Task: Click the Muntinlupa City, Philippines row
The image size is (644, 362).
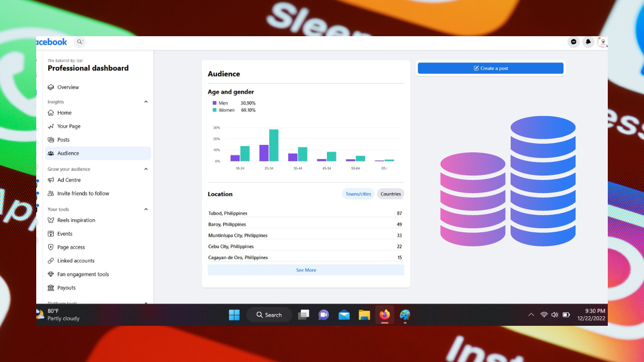Action: (x=306, y=235)
